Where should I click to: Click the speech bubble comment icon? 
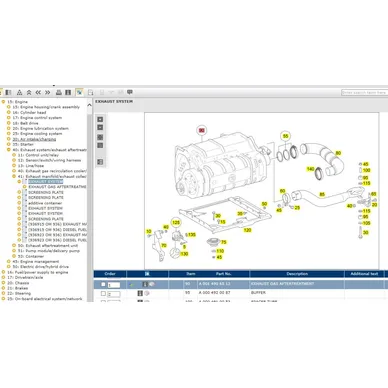(130, 92)
